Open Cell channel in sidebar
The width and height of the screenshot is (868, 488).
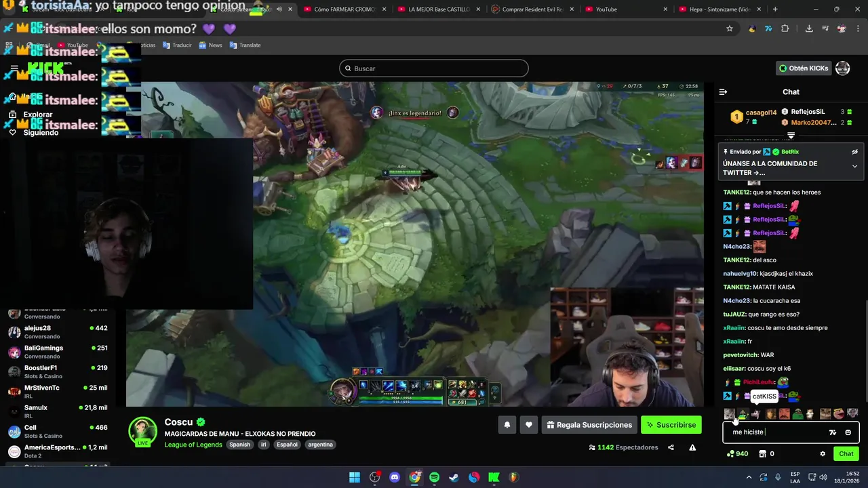pos(58,431)
